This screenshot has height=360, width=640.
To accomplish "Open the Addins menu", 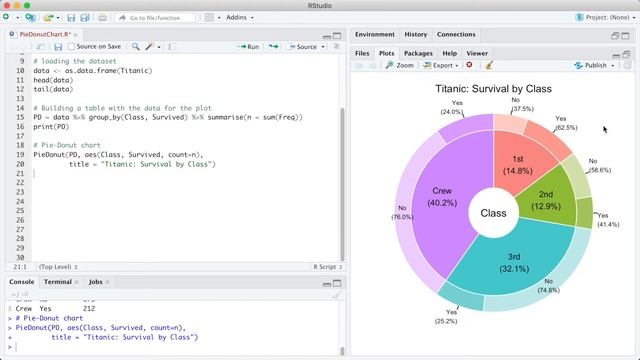I will coord(240,18).
